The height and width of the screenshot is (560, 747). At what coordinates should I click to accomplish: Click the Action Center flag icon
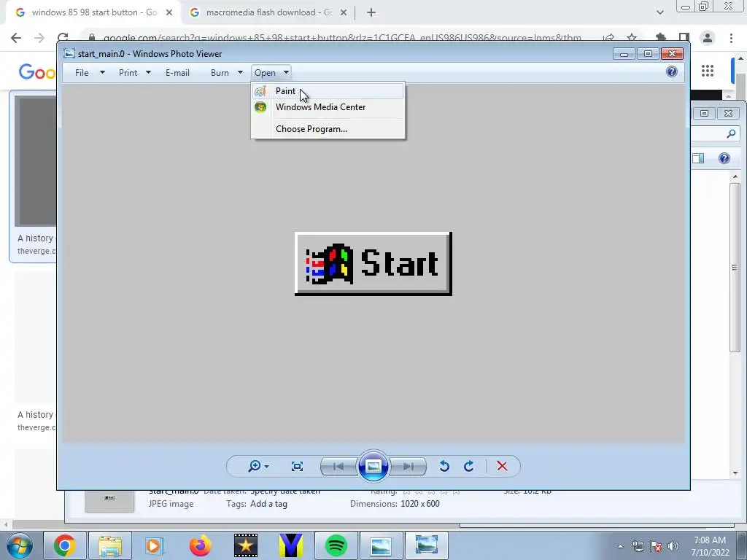[656, 546]
